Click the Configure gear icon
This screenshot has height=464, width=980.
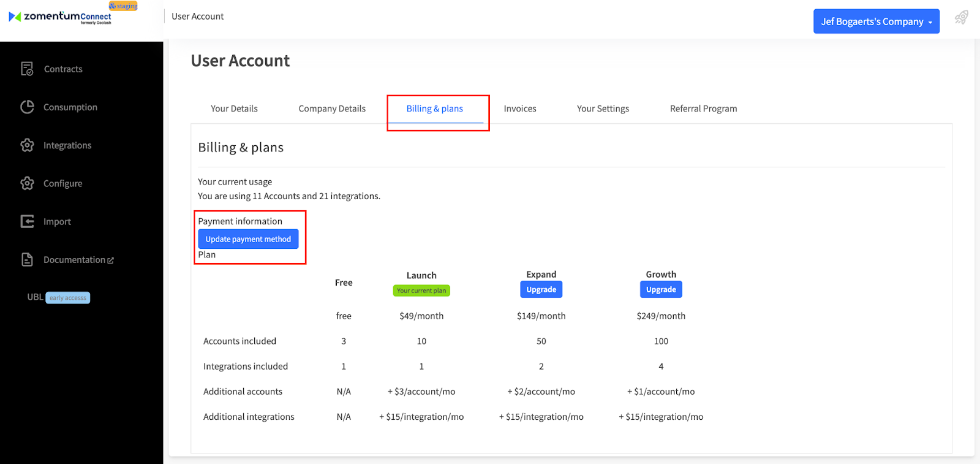click(27, 183)
